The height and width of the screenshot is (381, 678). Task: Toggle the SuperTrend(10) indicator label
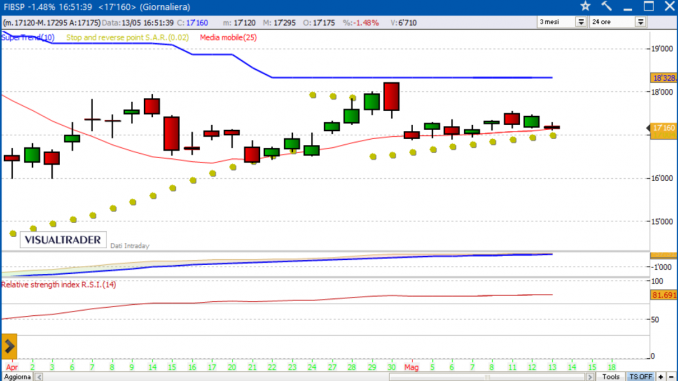click(x=28, y=38)
